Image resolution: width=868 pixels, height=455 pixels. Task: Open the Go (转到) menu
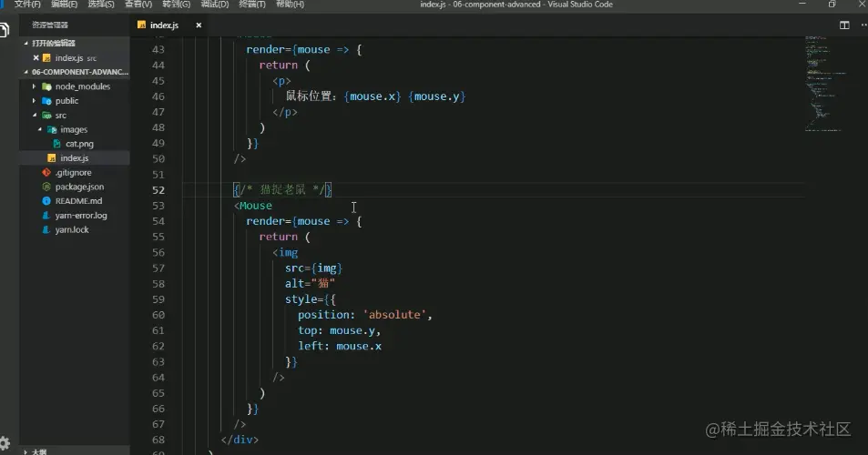click(176, 5)
